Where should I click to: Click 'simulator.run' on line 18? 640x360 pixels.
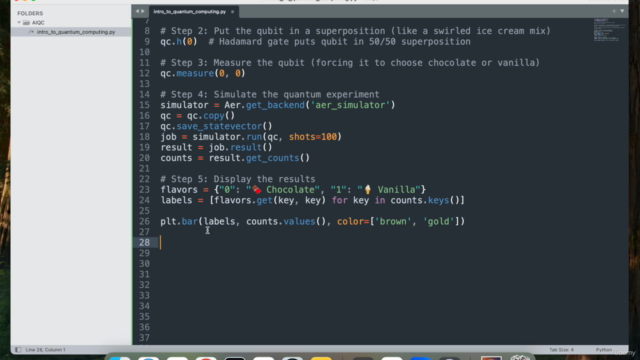point(227,137)
